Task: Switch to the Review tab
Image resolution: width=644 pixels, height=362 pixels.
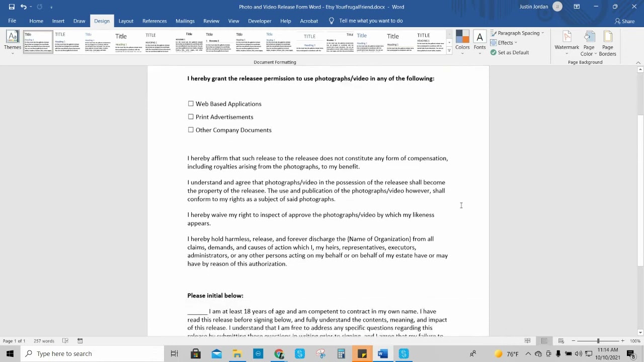Action: pyautogui.click(x=211, y=21)
